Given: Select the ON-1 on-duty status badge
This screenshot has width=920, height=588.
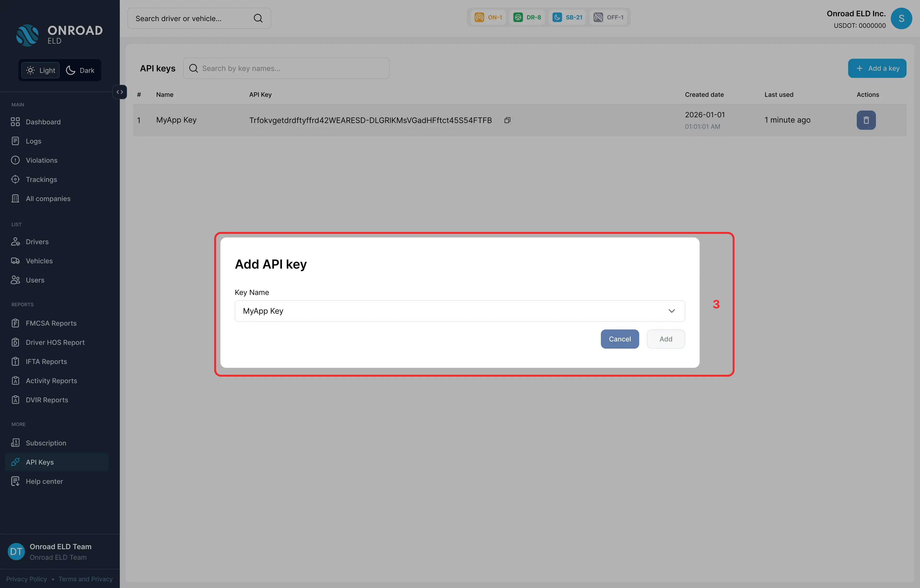Looking at the screenshot, I should coord(488,17).
